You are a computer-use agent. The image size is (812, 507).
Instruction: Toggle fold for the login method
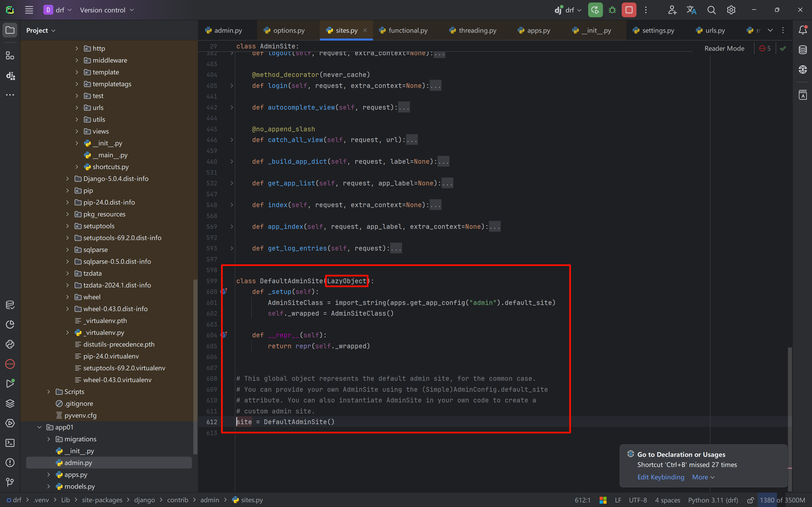[232, 86]
